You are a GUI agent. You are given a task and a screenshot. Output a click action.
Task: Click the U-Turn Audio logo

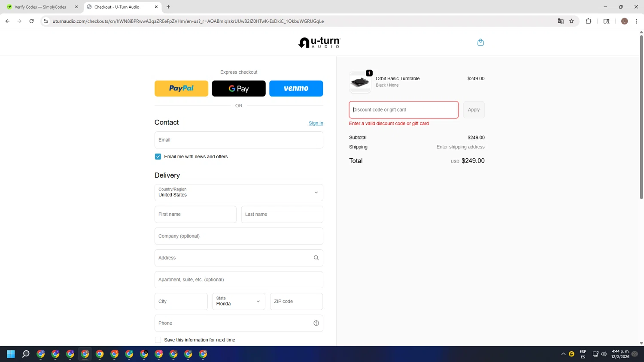tap(319, 42)
